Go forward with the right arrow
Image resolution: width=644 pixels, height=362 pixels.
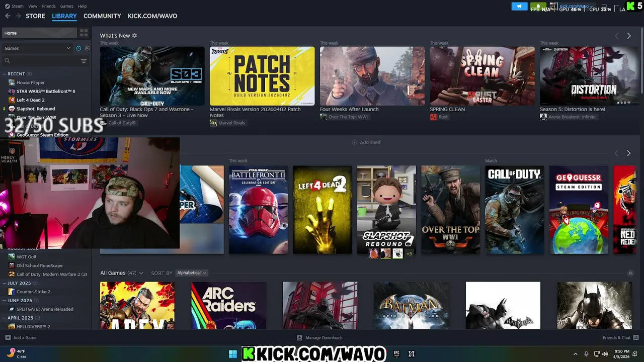pos(18,16)
